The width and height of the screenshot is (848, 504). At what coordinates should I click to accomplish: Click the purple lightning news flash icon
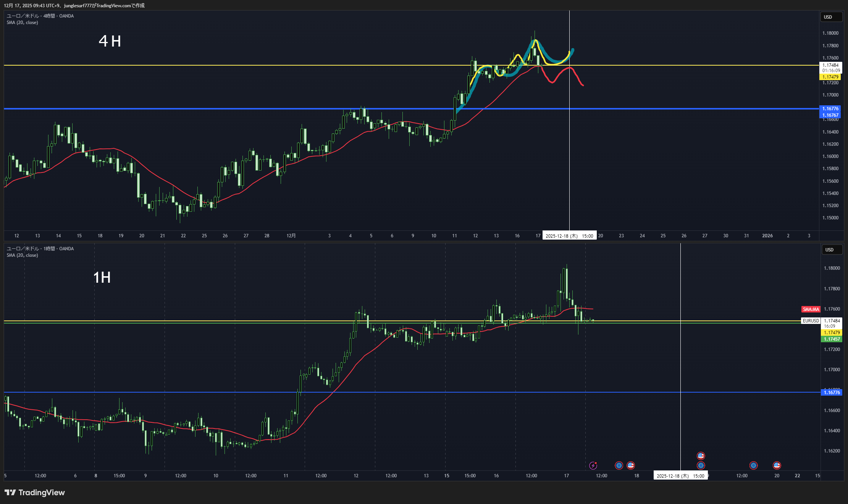click(593, 465)
